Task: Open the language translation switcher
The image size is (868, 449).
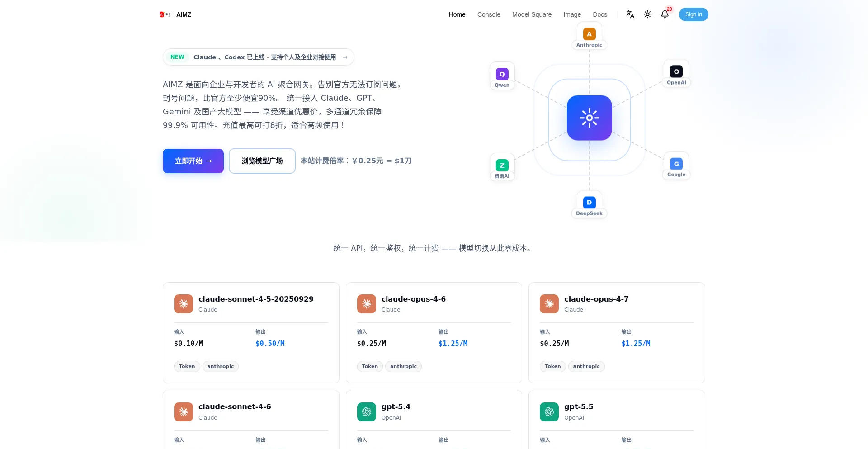Action: 630,14
